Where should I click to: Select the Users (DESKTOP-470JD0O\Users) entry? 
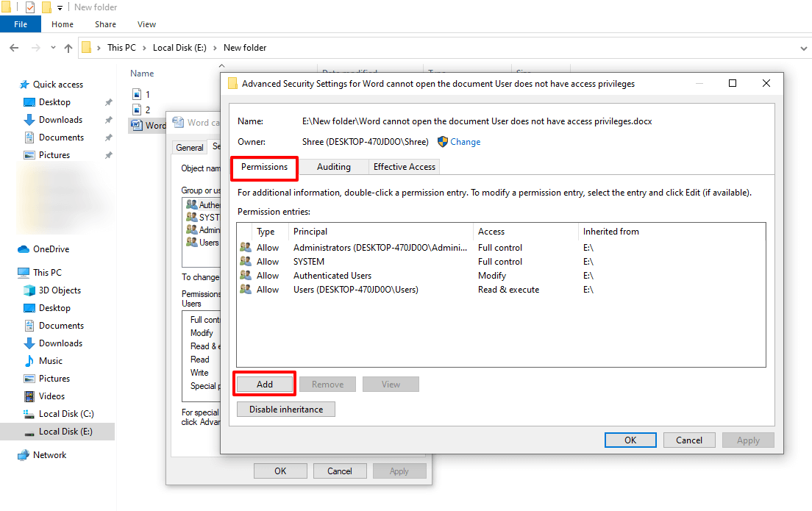click(501, 290)
